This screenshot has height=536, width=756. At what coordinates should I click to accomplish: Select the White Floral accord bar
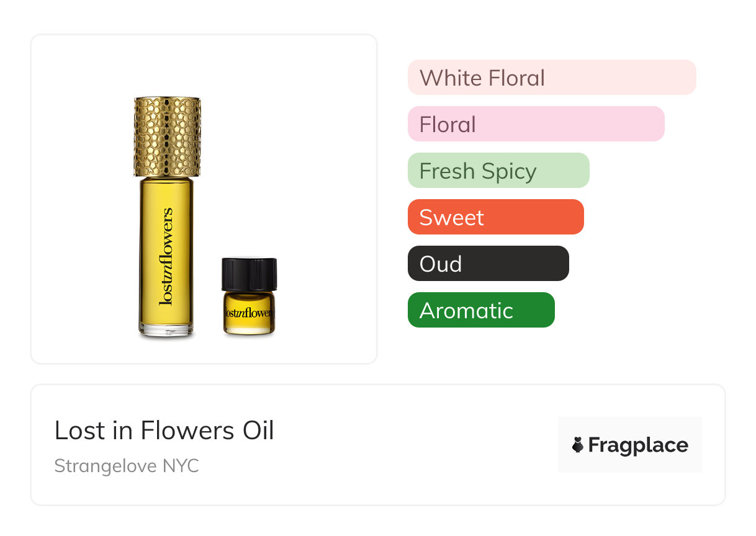pyautogui.click(x=551, y=78)
